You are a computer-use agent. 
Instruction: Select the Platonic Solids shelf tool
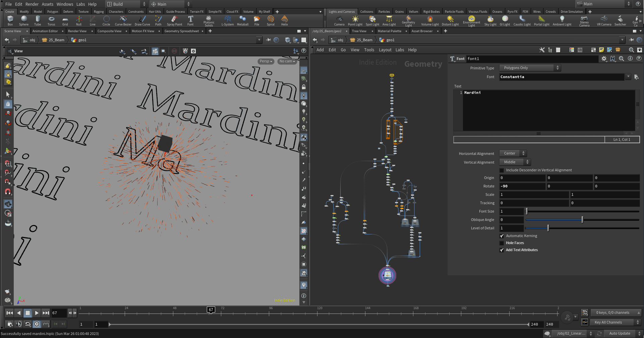pos(209,21)
